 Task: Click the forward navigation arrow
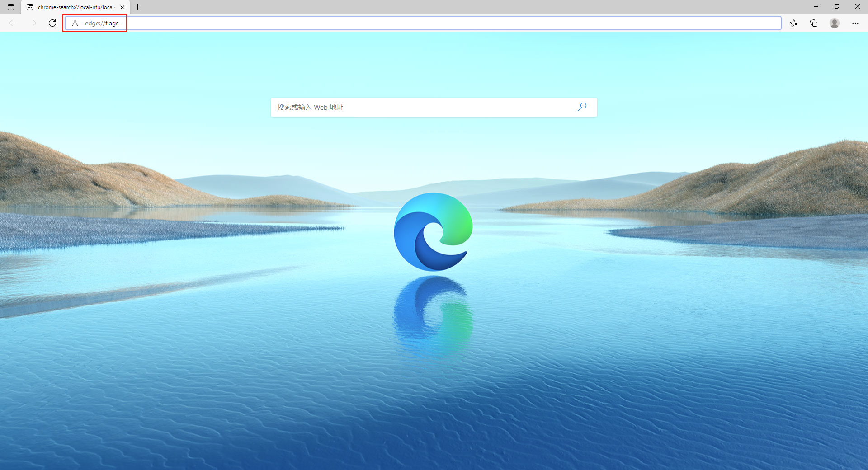[x=32, y=23]
